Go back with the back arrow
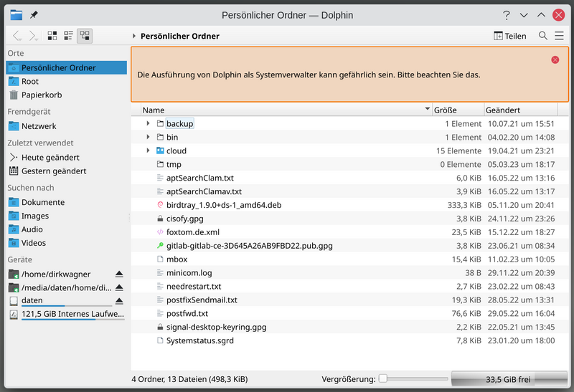 point(17,35)
